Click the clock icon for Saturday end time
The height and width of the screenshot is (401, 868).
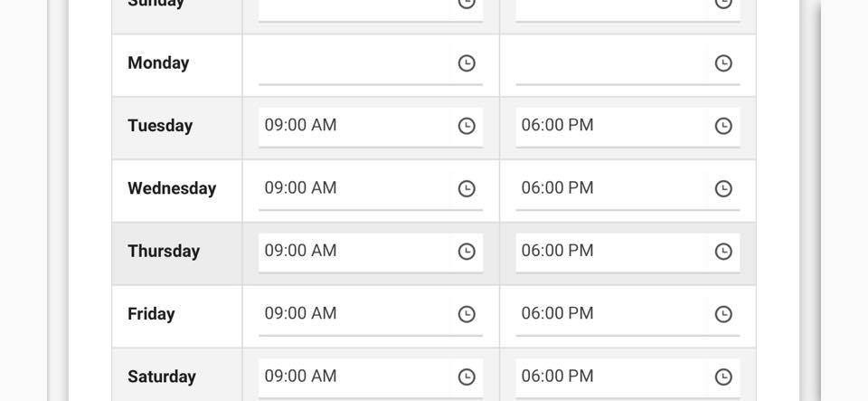pyautogui.click(x=723, y=377)
